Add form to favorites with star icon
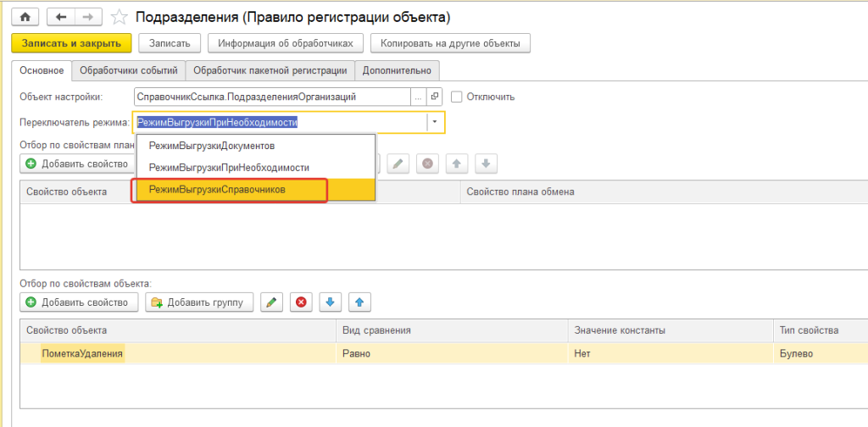 coord(120,17)
